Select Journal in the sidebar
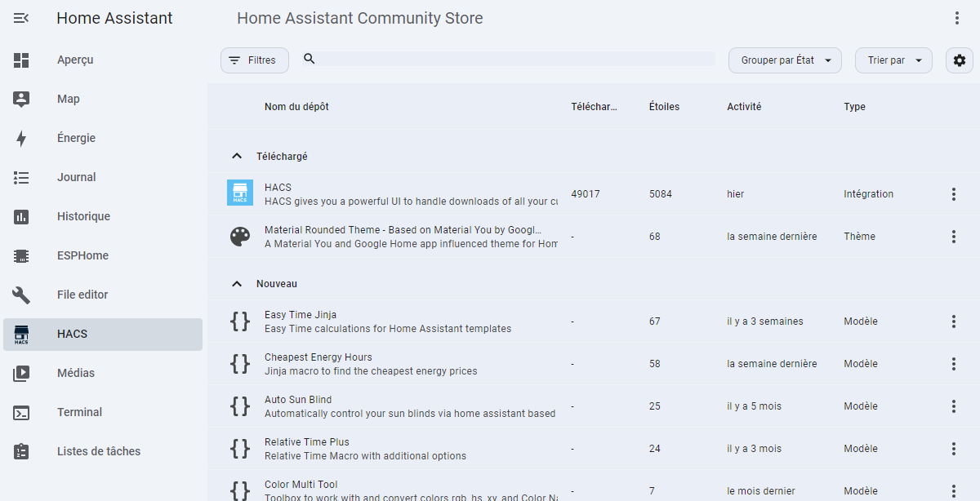This screenshot has width=980, height=501. pyautogui.click(x=103, y=177)
